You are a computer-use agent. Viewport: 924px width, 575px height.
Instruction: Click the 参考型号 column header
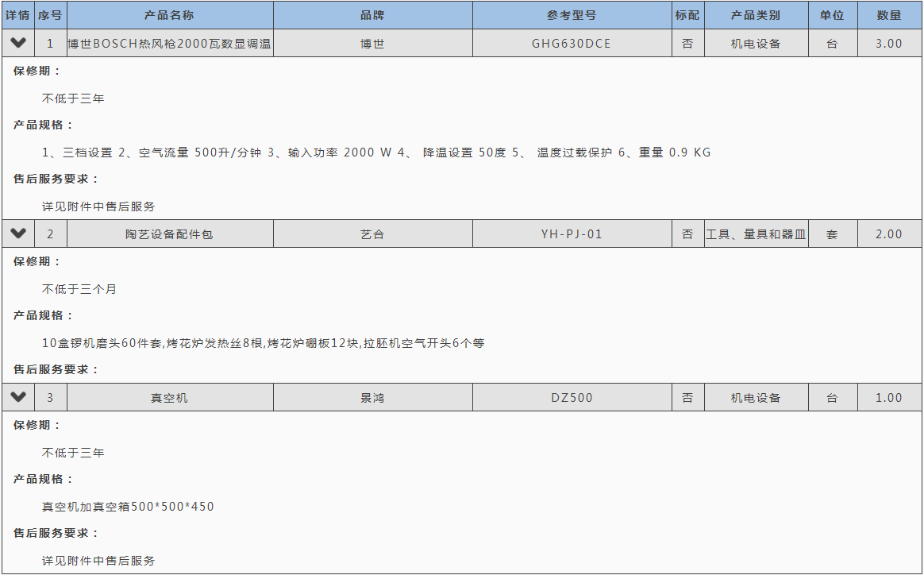pos(572,15)
